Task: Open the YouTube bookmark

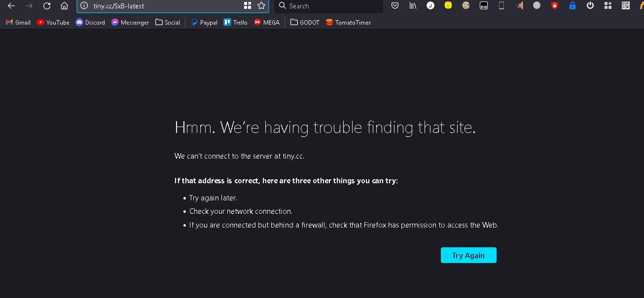Action: (x=53, y=22)
